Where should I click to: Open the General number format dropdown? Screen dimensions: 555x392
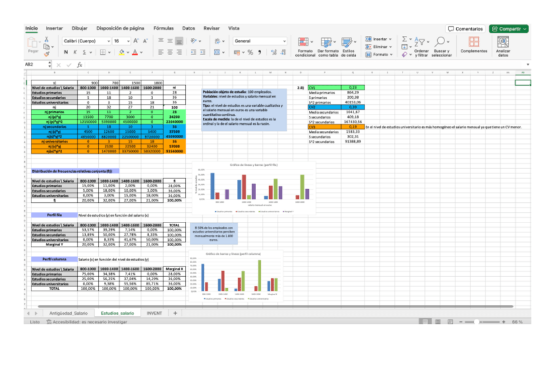[x=260, y=41]
